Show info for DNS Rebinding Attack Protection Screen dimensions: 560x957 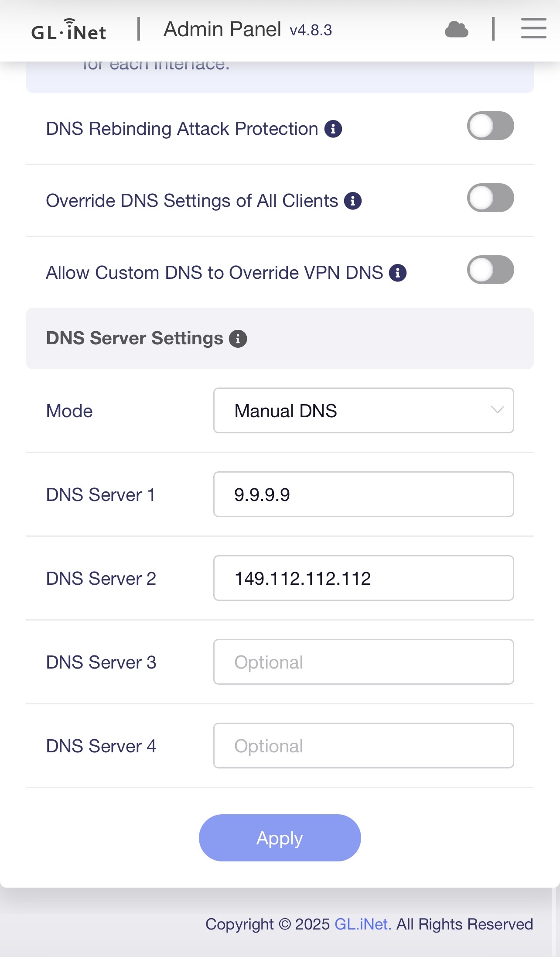click(x=333, y=129)
